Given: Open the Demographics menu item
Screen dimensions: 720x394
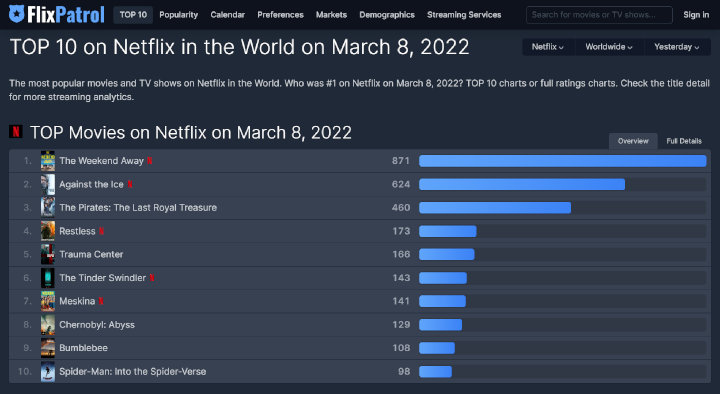Looking at the screenshot, I should (x=387, y=15).
